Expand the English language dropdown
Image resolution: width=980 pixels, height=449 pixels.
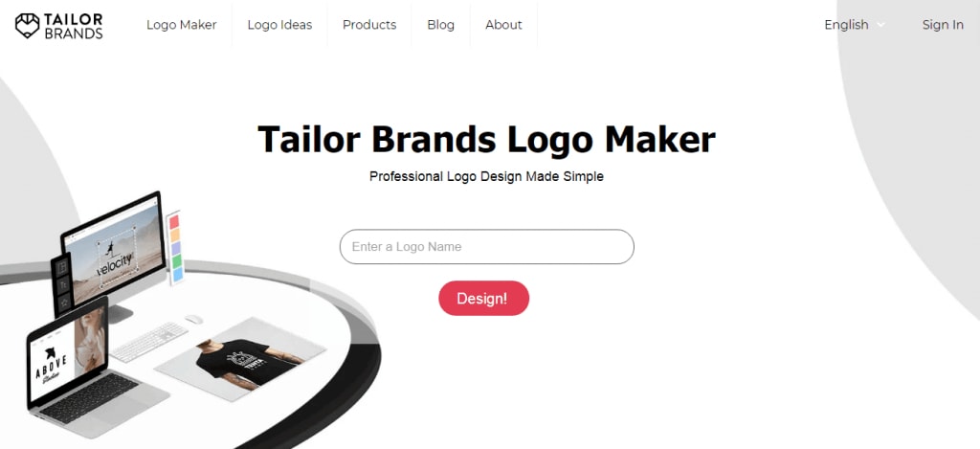pos(855,25)
